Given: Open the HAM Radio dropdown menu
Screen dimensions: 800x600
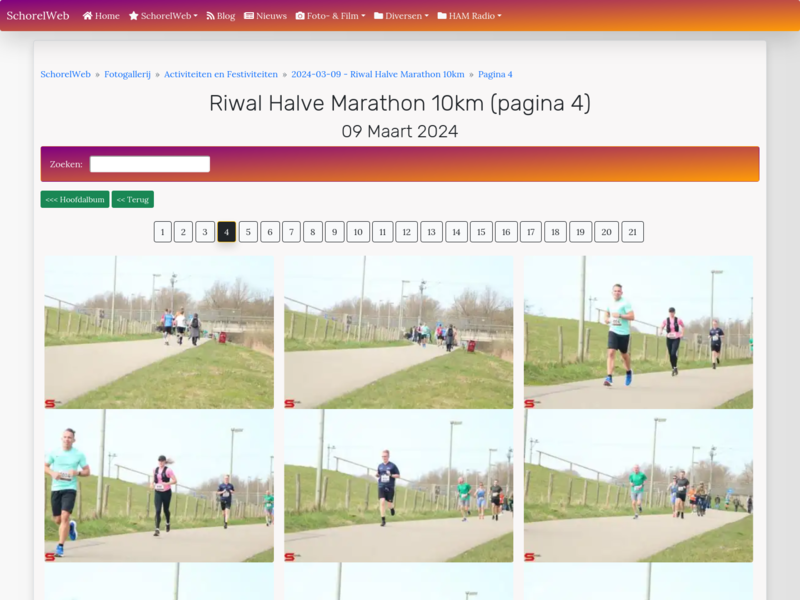Looking at the screenshot, I should coord(469,16).
